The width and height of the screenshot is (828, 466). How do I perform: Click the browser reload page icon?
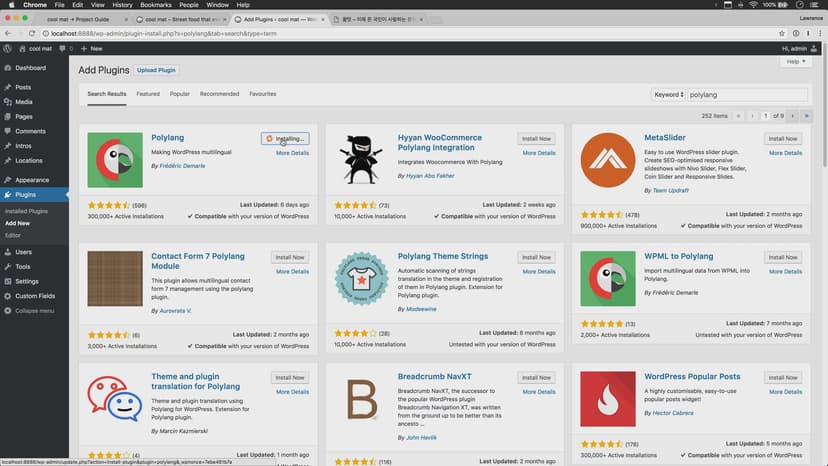[33, 33]
